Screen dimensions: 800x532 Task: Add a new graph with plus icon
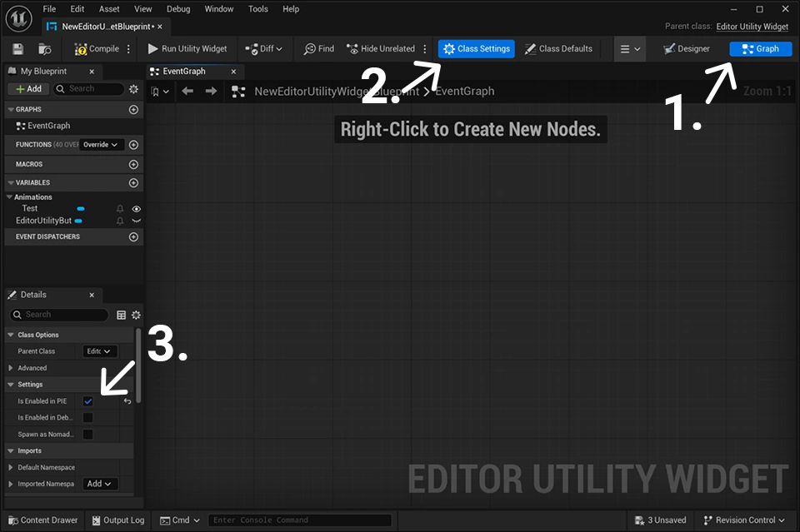click(133, 110)
